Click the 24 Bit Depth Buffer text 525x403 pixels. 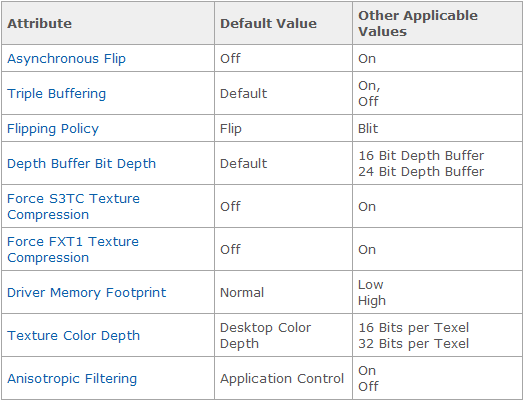[x=421, y=172]
